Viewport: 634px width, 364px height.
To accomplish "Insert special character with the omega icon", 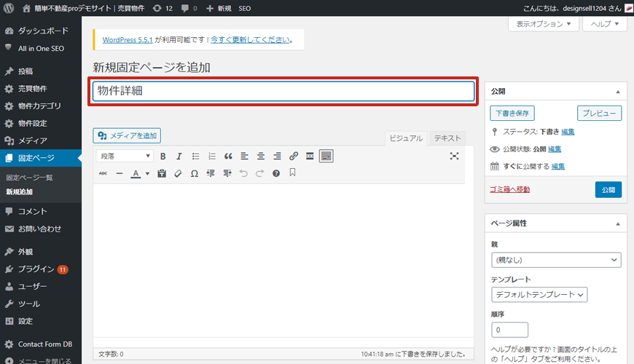I will point(194,173).
